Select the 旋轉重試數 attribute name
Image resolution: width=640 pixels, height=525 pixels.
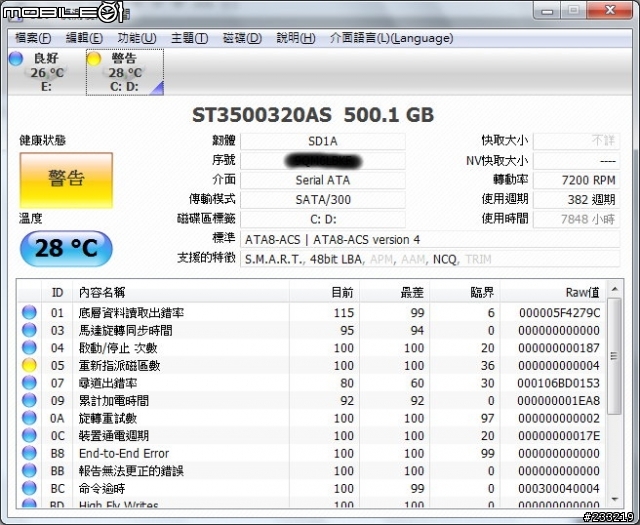pos(108,418)
